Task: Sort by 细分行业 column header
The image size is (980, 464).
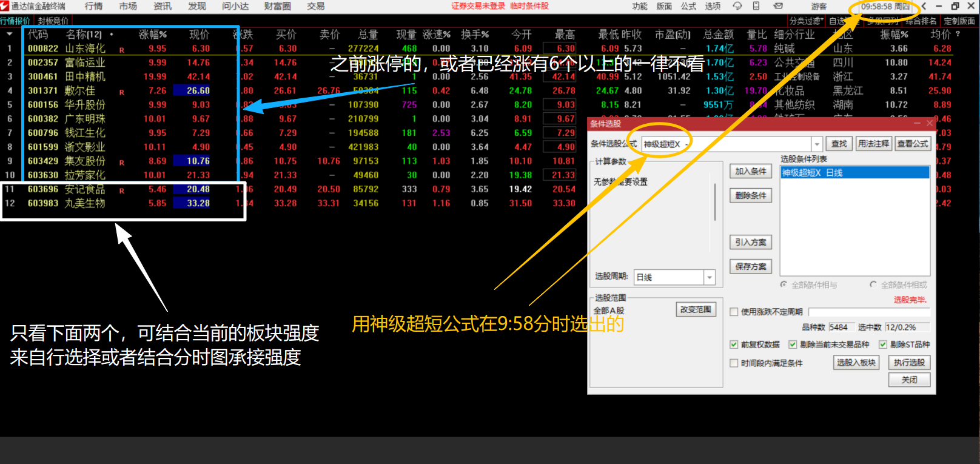Action: (x=794, y=35)
